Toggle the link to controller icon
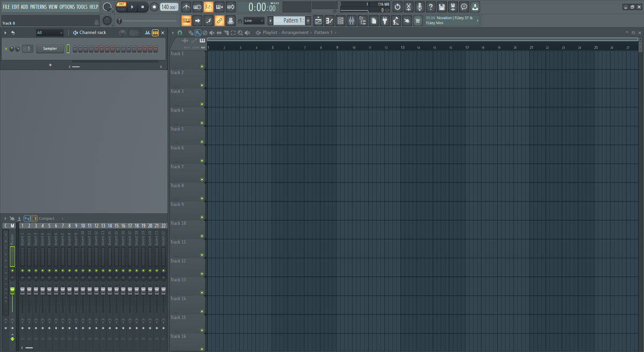The width and height of the screenshot is (644, 352). tap(219, 21)
